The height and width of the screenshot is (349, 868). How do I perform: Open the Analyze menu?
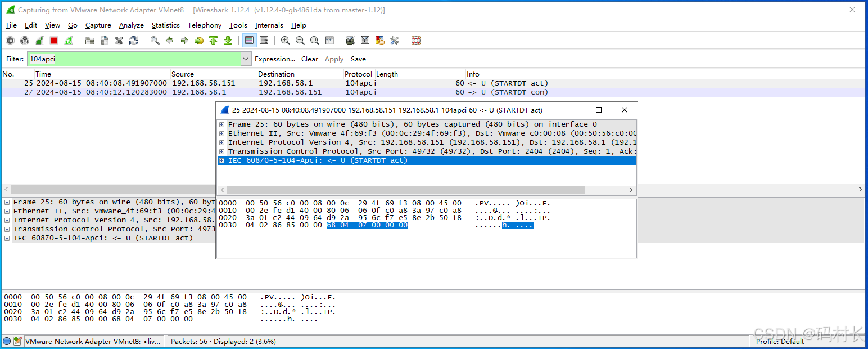132,25
